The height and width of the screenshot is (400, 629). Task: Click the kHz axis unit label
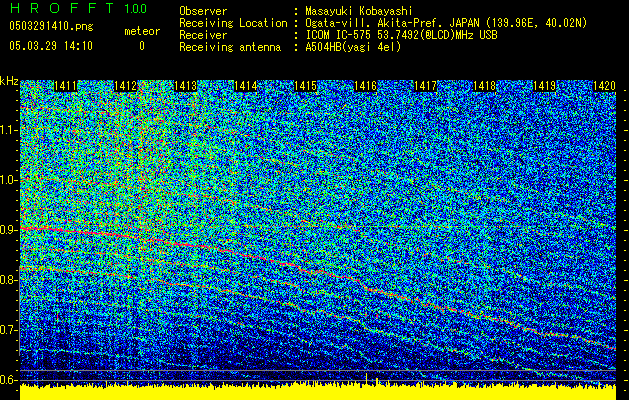9,81
